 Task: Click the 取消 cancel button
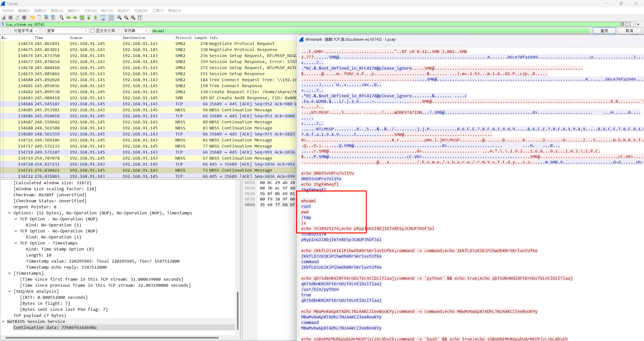coord(629,31)
